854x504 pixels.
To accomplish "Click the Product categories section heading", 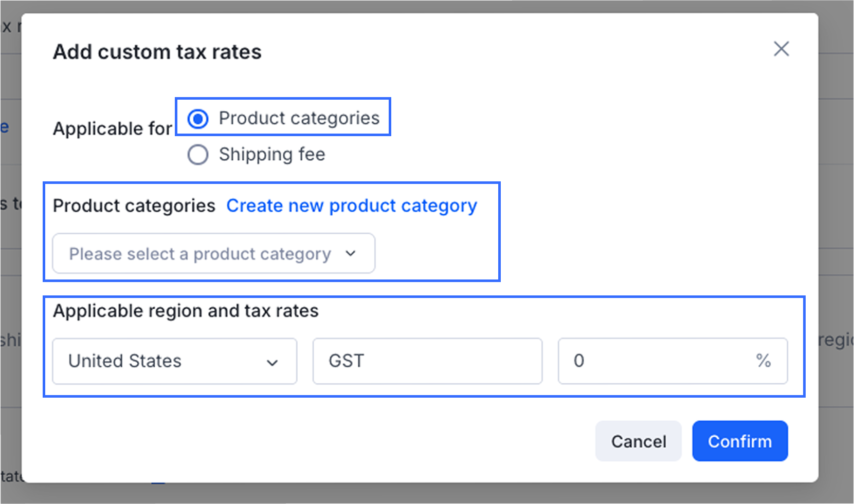I will tap(134, 206).
